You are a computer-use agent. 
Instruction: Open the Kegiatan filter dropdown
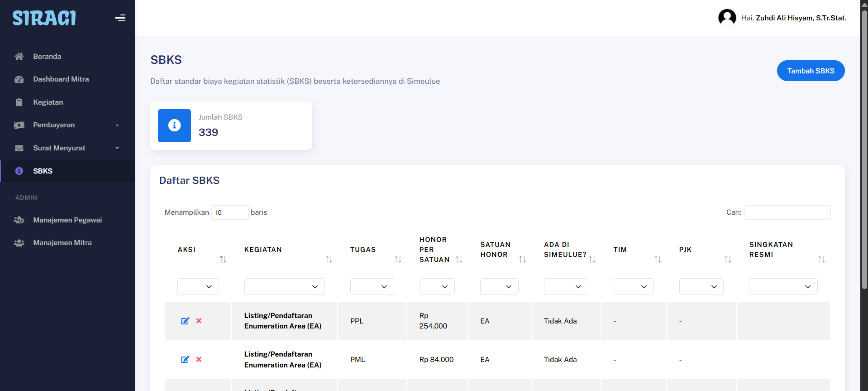pyautogui.click(x=284, y=287)
